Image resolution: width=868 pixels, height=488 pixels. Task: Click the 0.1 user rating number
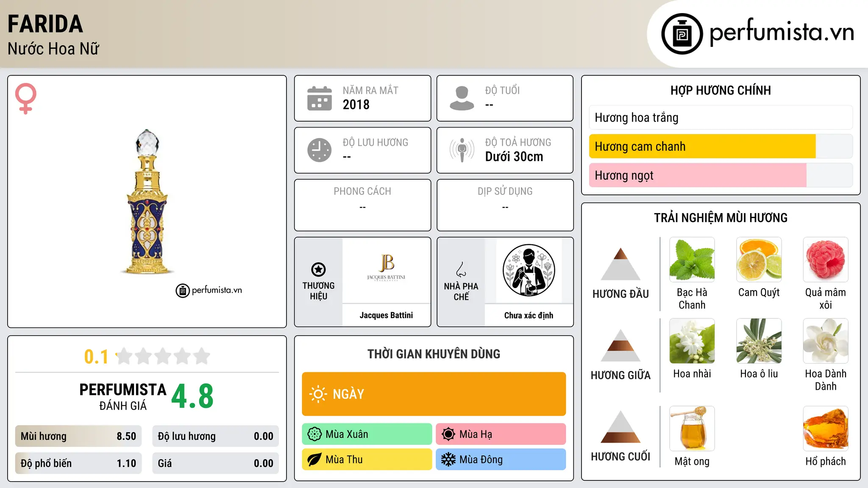(x=96, y=357)
